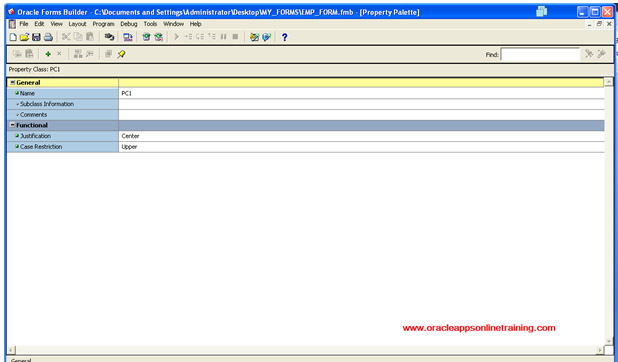Click the overlapping windows icon in title bar
Viewport: 618px width, 362px height.
542,11
